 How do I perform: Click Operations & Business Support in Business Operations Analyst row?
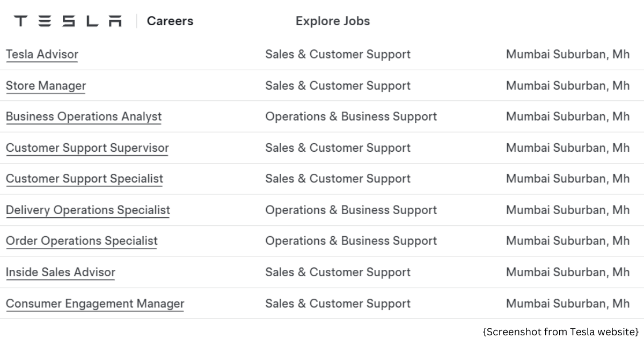point(351,116)
